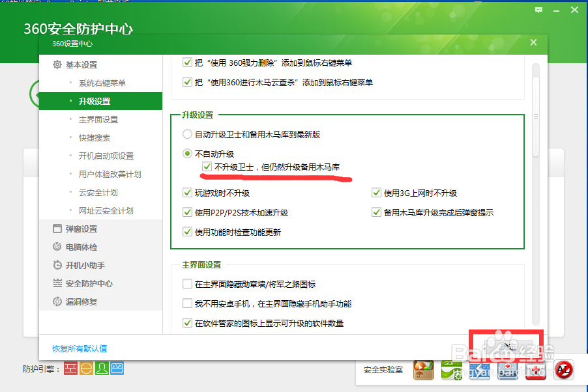Select 自动升级卫士和备用木马库到最新版 radio button

[x=187, y=133]
